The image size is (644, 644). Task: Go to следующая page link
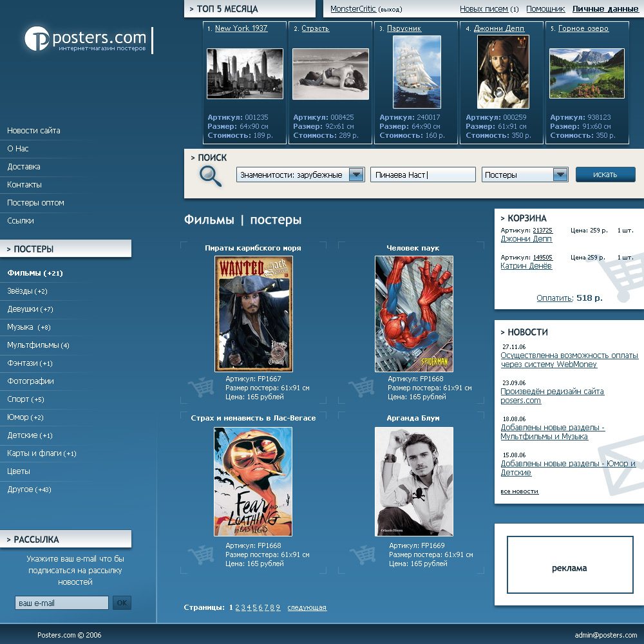coord(307,607)
